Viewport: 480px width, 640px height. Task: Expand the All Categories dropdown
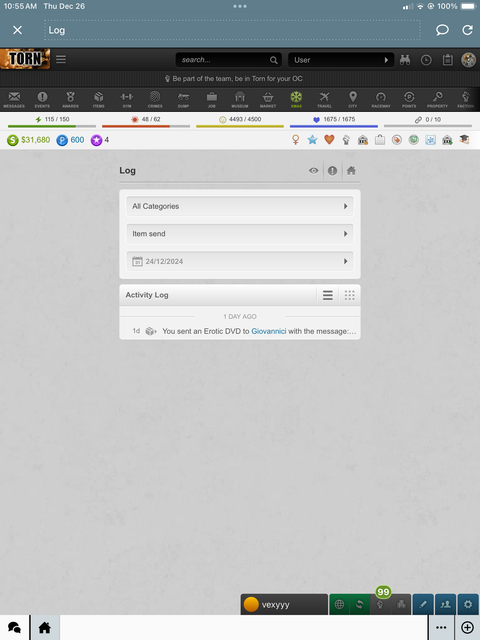[240, 206]
